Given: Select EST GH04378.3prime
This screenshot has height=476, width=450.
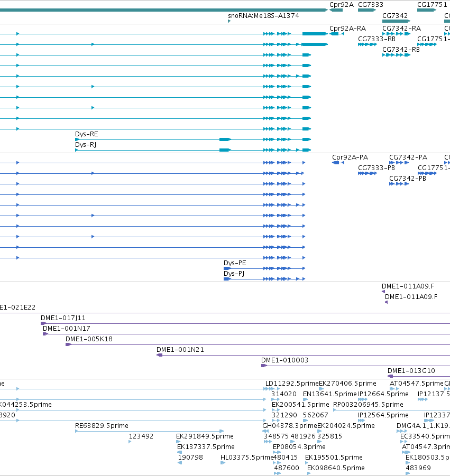Looking at the screenshot, I should coord(290,426).
